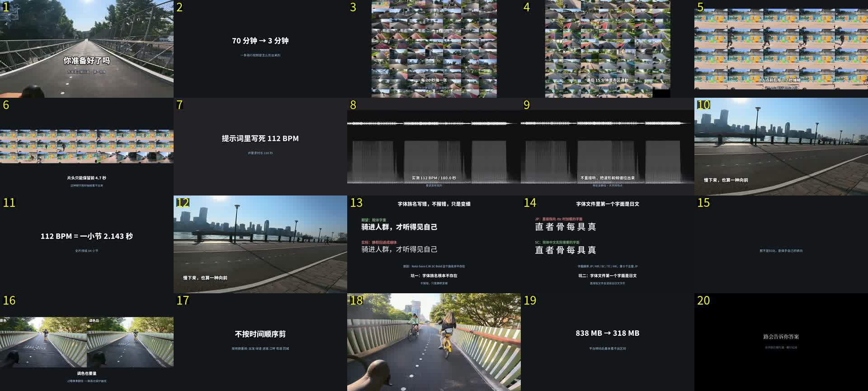Open the photo grid frame captioned 每 20 秒抽一张
This screenshot has width=868, height=391.
(x=434, y=49)
